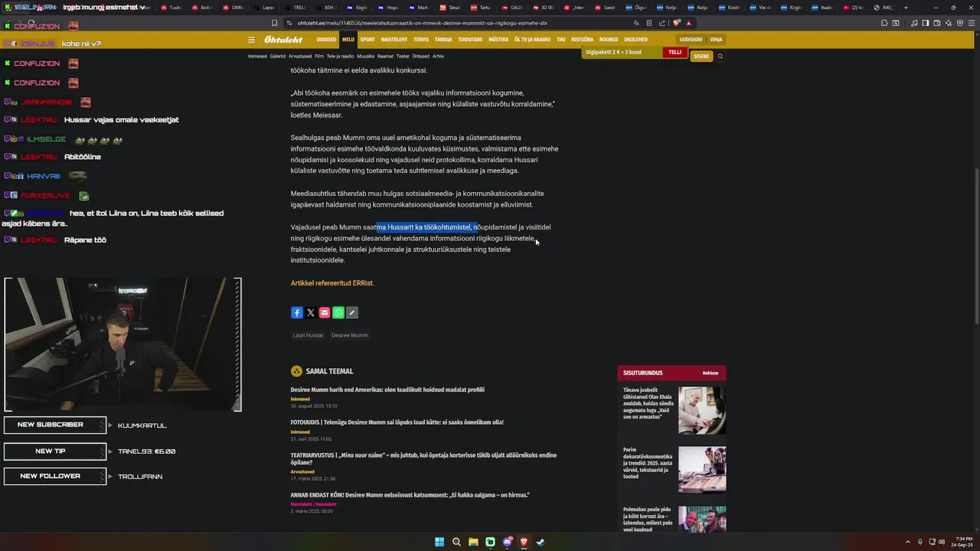Open a new browser tab with plus
The width and height of the screenshot is (980, 551).
click(906, 8)
